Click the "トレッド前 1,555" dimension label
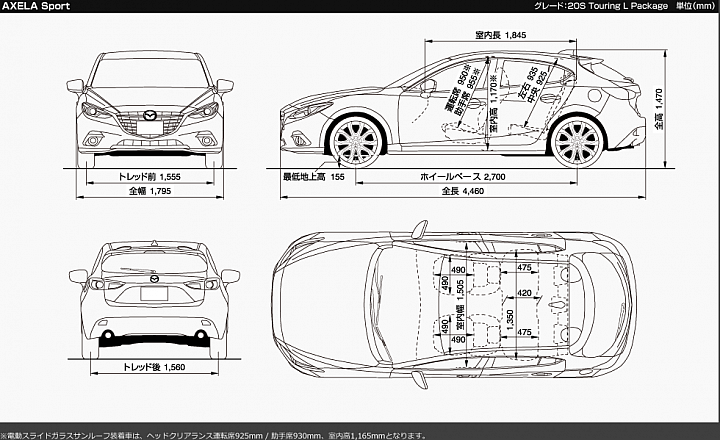Viewport: 720px width, 440px height. [x=150, y=176]
